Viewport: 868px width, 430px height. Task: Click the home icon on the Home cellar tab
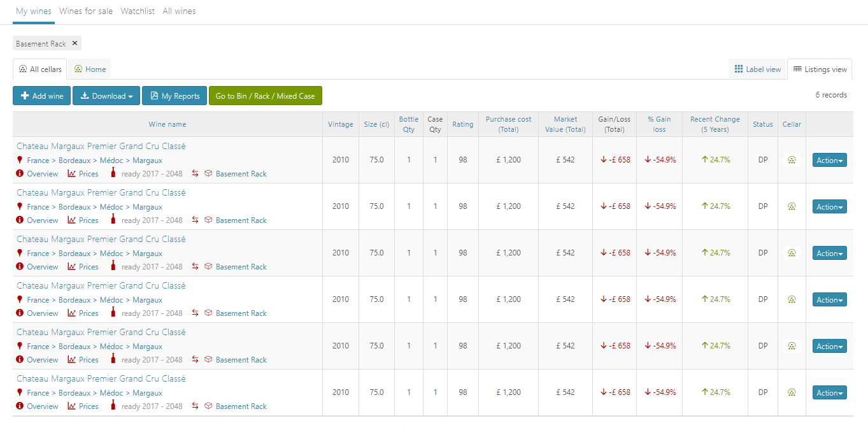78,69
